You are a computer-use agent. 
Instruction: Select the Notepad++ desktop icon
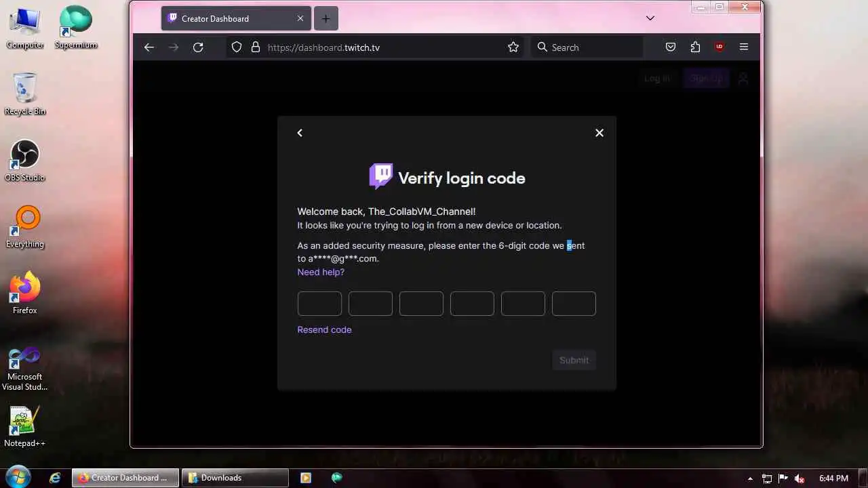pos(25,427)
